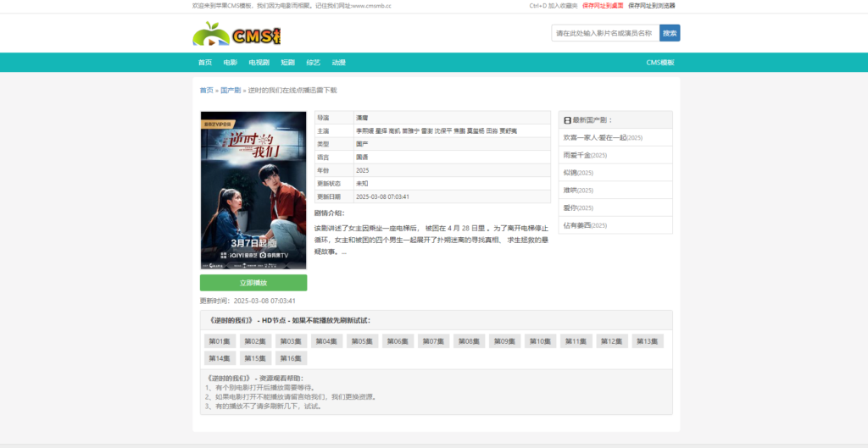Viewport: 868px width, 448px height.
Task: Play episode 第05集
Action: point(363,341)
